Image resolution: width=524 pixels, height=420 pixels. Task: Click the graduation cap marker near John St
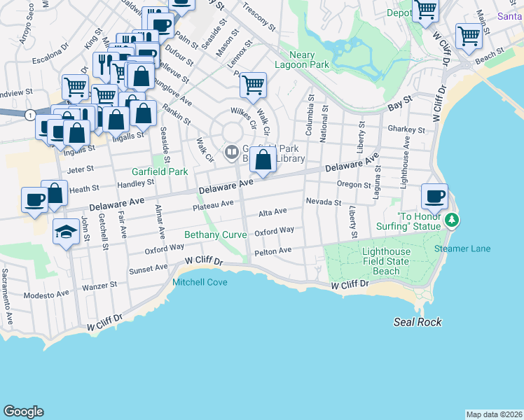point(66,233)
